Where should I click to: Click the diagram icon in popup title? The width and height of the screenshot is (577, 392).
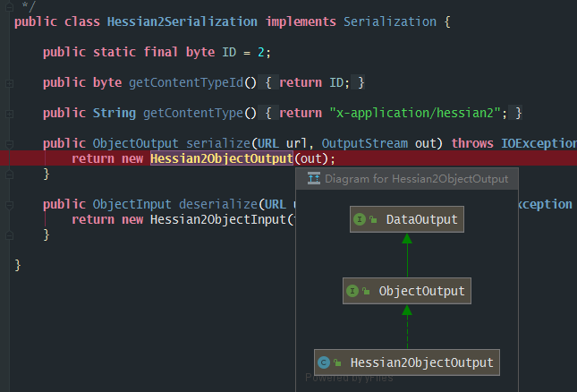tap(314, 179)
